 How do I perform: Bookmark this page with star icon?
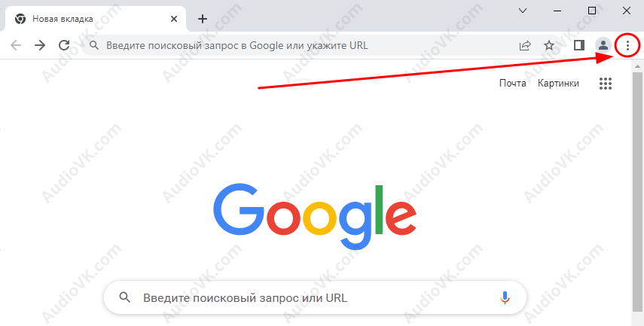point(549,46)
